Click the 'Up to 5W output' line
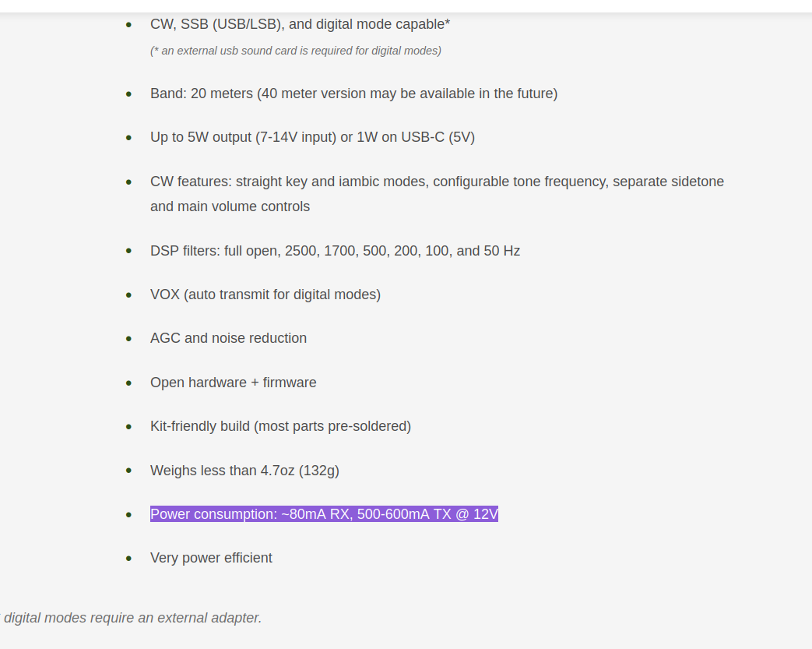 pyautogui.click(x=312, y=137)
